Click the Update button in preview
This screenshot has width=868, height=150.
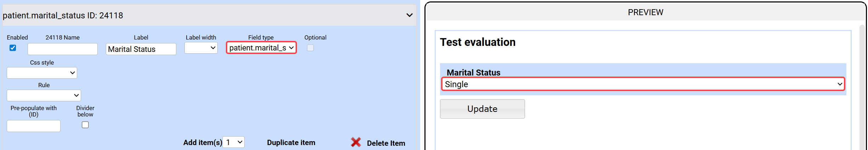pos(482,109)
